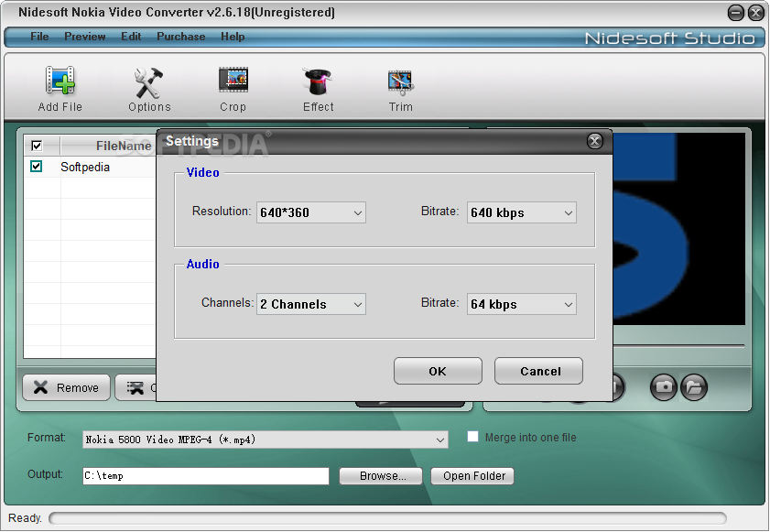Open the Effect magic hat icon

[x=318, y=81]
